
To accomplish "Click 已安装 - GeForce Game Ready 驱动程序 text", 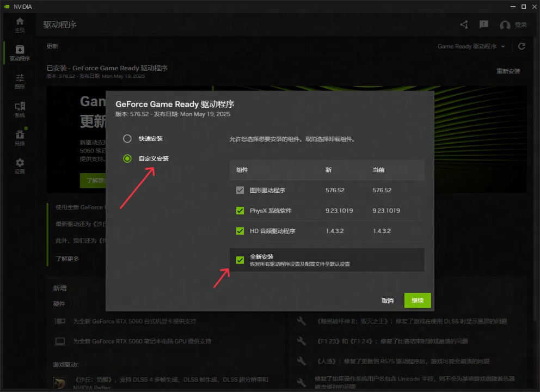I will click(x=107, y=68).
